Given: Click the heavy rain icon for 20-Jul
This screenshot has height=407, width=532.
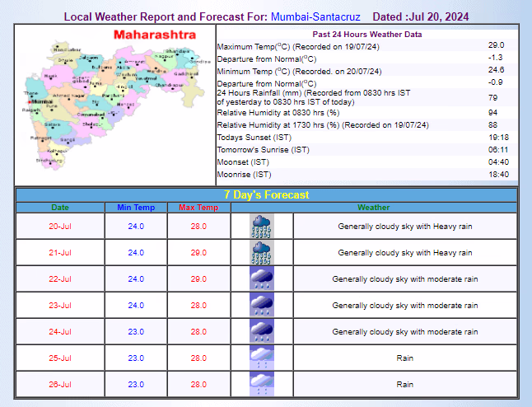Looking at the screenshot, I should (x=262, y=227).
